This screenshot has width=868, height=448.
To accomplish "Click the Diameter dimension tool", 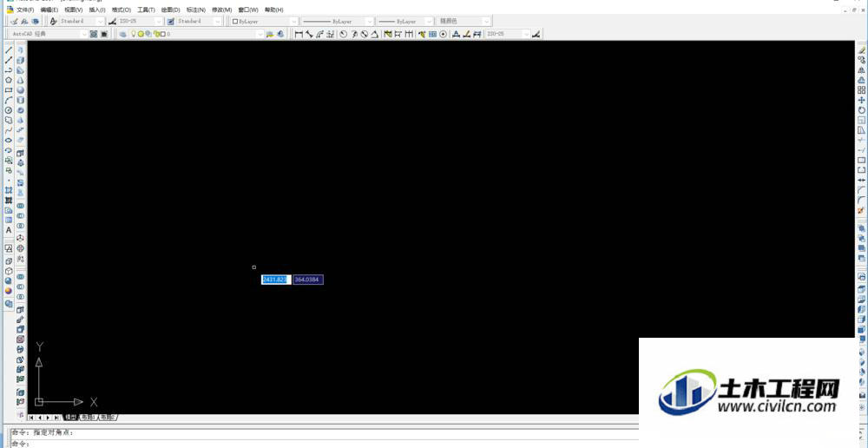I will click(x=365, y=35).
